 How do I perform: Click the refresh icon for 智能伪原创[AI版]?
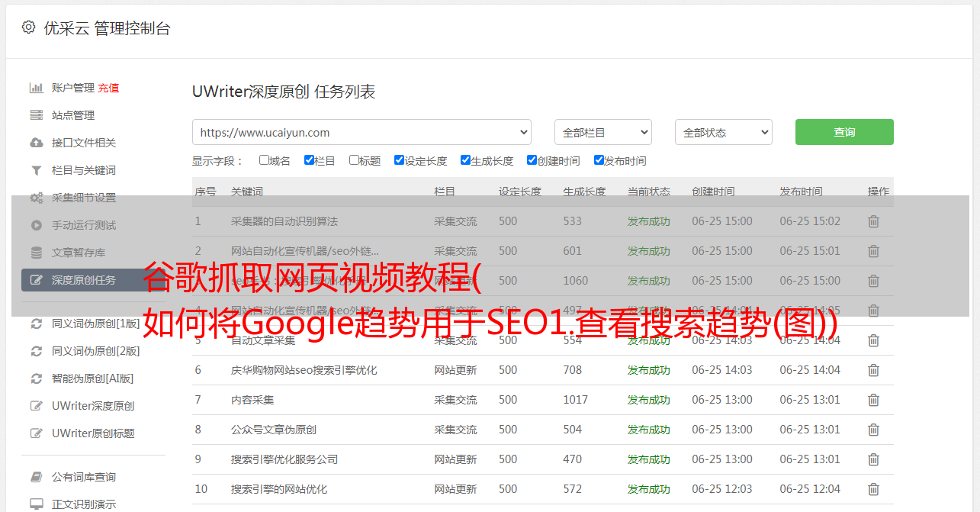[x=36, y=378]
